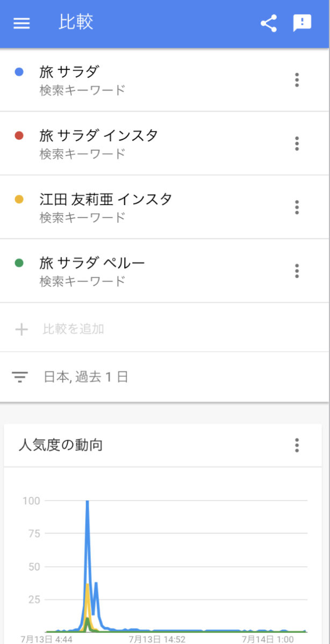Click the blue peak on the chart

point(87,502)
